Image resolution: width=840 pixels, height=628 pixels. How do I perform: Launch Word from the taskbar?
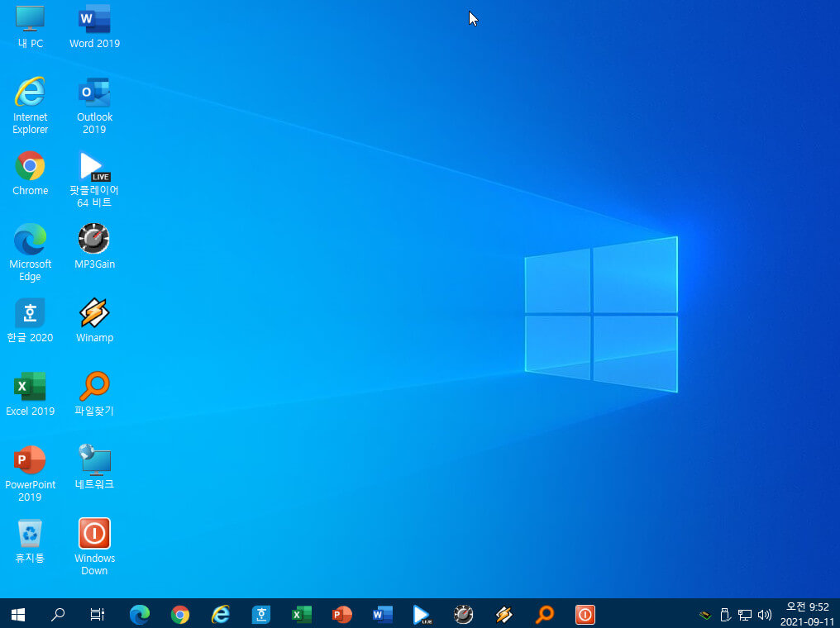[x=383, y=614]
